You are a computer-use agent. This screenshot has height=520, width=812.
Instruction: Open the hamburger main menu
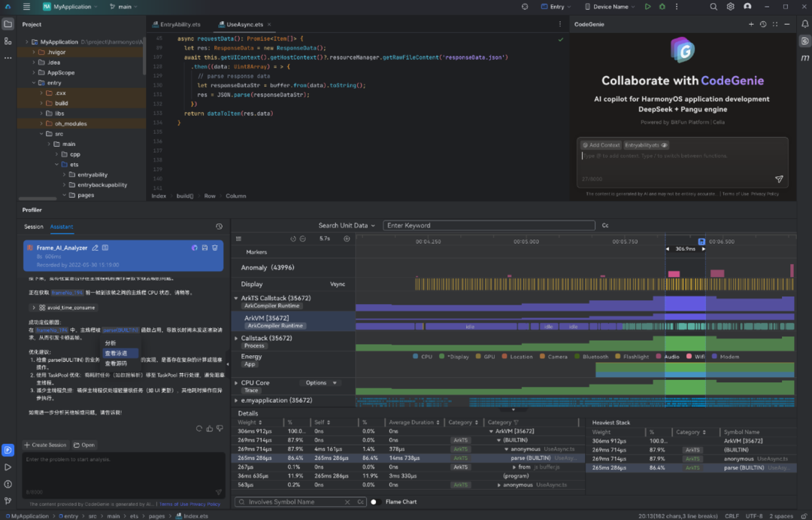(26, 7)
